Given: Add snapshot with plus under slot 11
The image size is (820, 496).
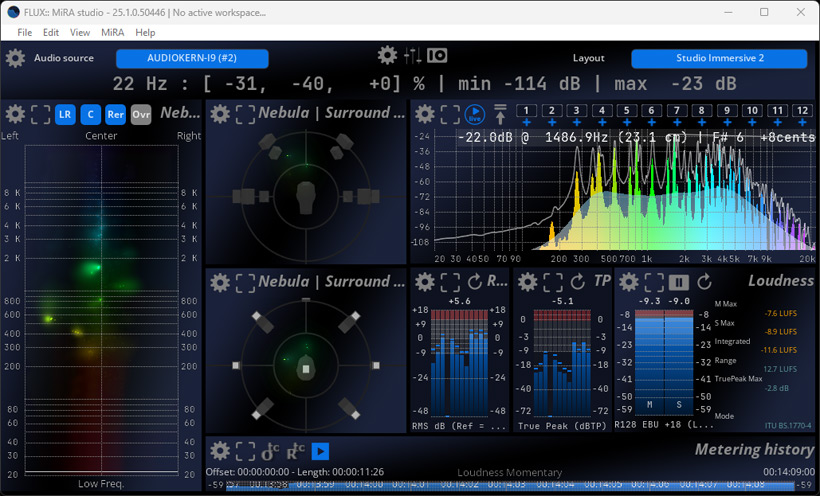Looking at the screenshot, I should (x=778, y=122).
